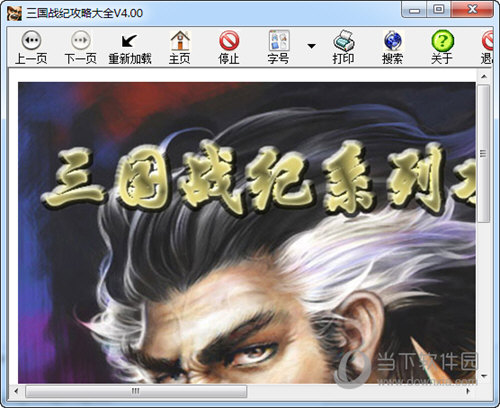Screen dimensions: 500x408
Task: Minimize the 三国战纪攻略大全 window
Action: [x=414, y=10]
